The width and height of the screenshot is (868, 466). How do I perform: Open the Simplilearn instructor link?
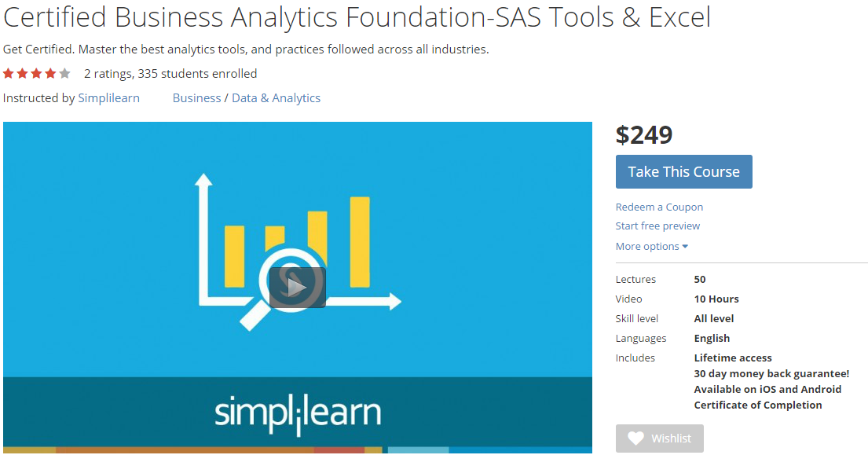click(108, 98)
